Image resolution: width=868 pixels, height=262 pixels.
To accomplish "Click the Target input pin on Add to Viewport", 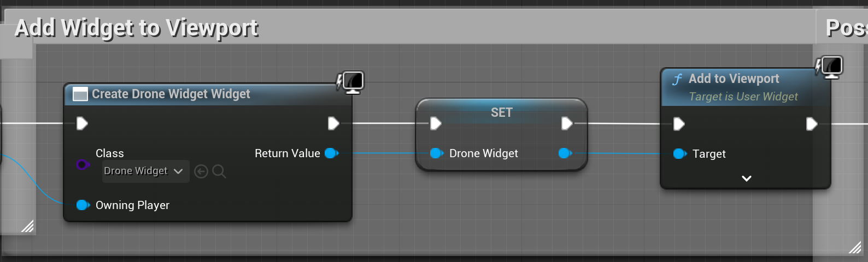I will [x=680, y=154].
